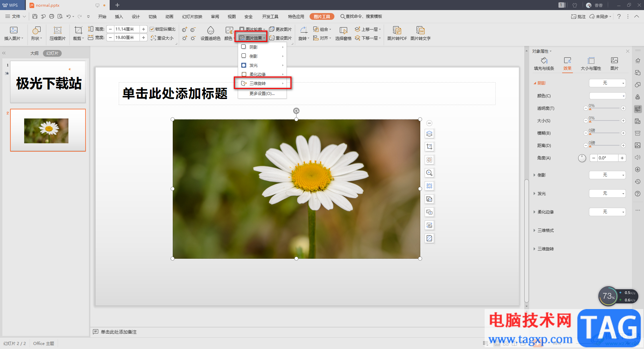Click the title placeholder 单击此处添加标题
Viewport: 644px width, 349px height.
pos(307,94)
